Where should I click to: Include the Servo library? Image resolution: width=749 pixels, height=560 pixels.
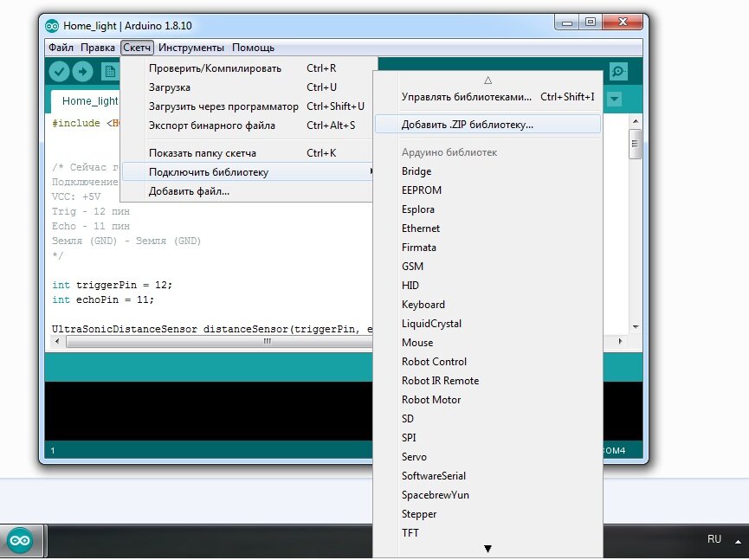point(487,457)
